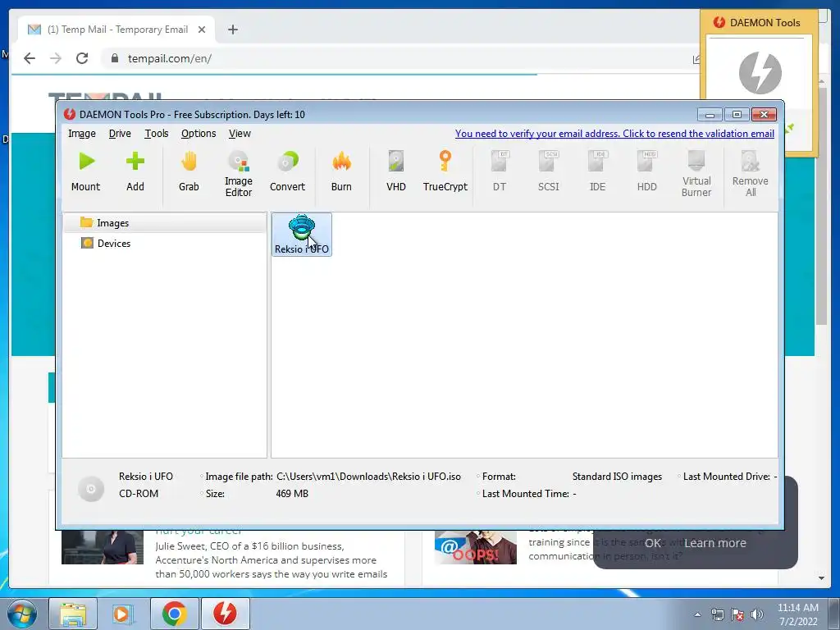Open the Image menu
This screenshot has height=630, width=840.
point(81,134)
